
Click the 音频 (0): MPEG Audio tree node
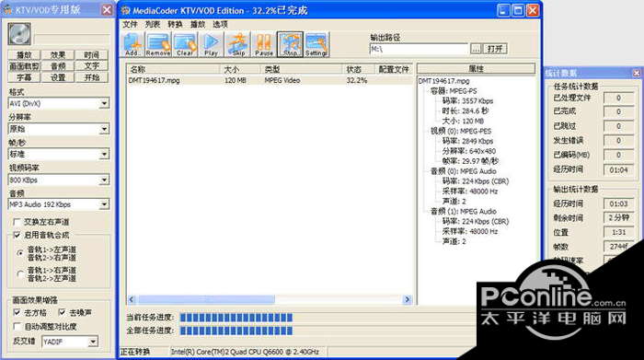[x=464, y=171]
